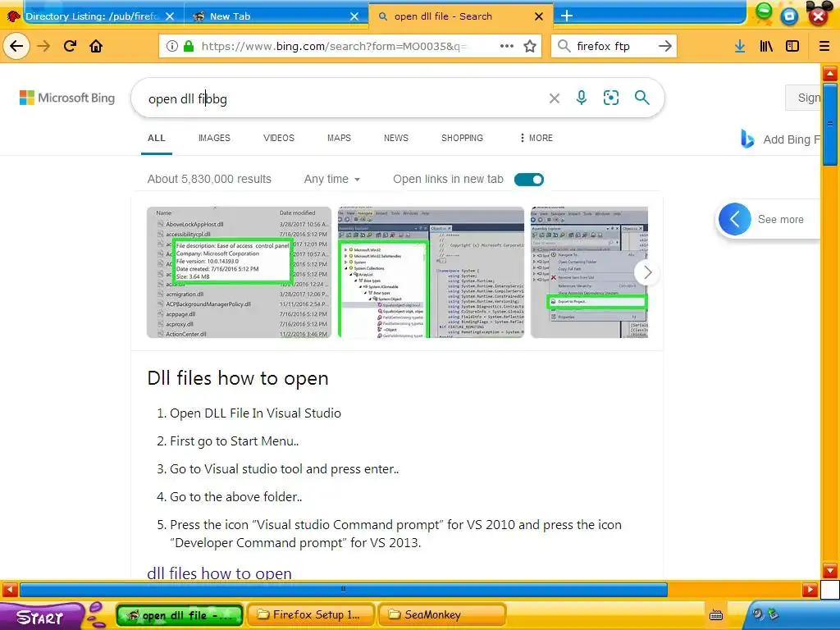
Task: Click the Sign in button
Action: pyautogui.click(x=804, y=98)
